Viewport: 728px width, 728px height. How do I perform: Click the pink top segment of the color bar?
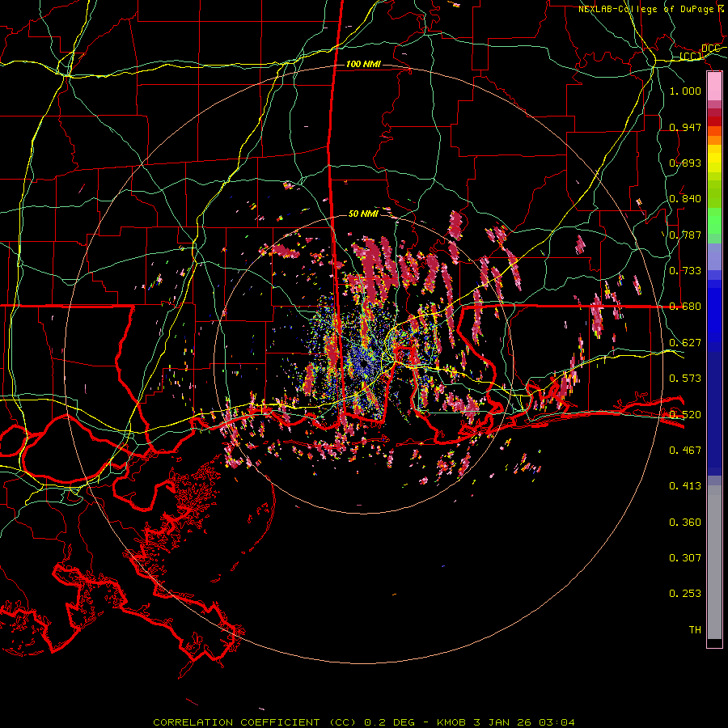(714, 87)
